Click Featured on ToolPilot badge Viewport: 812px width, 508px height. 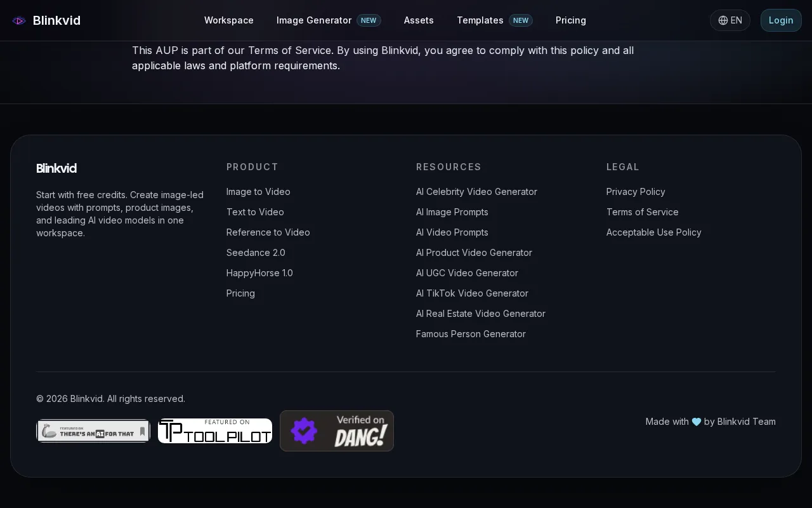coord(215,431)
